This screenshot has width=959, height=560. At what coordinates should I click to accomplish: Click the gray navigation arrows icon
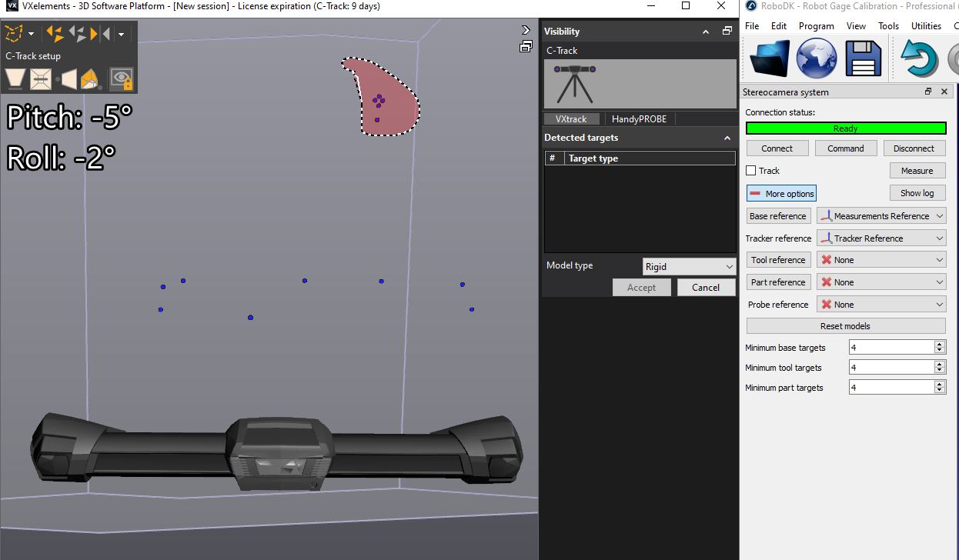point(79,33)
